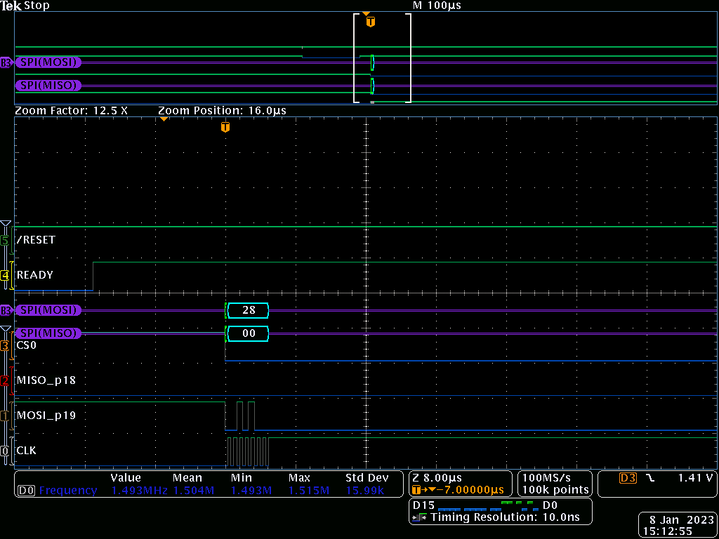719x539 pixels.
Task: Click the 100MS/s sample rate readout
Action: (x=546, y=478)
